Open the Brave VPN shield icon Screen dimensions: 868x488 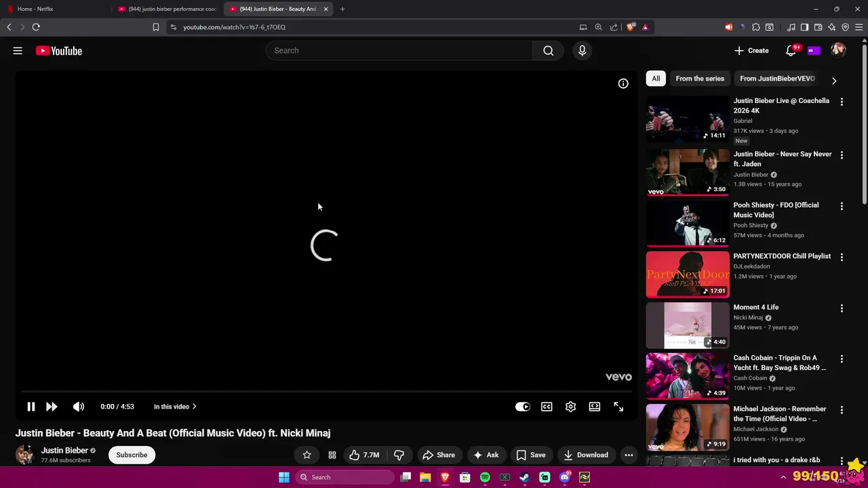[x=845, y=27]
